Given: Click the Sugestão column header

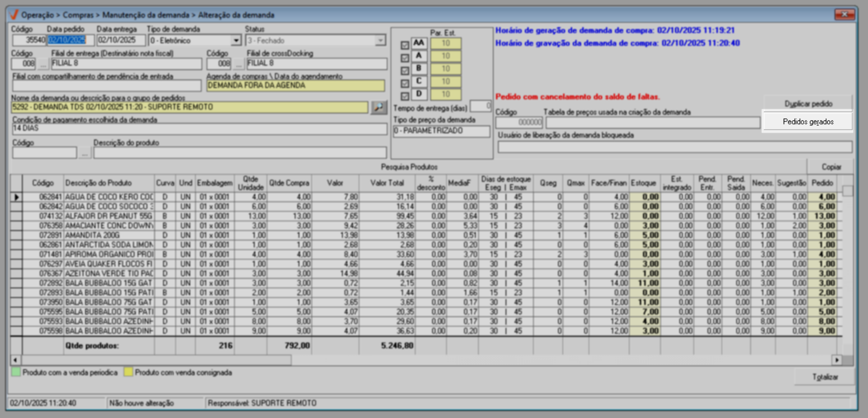Looking at the screenshot, I should click(791, 183).
